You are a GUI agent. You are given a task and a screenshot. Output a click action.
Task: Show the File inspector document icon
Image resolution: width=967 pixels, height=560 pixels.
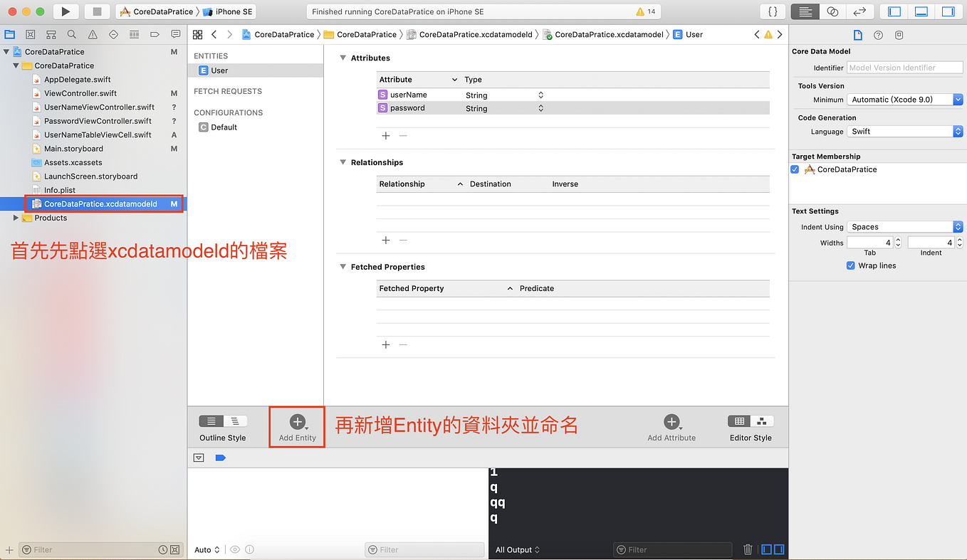(857, 34)
